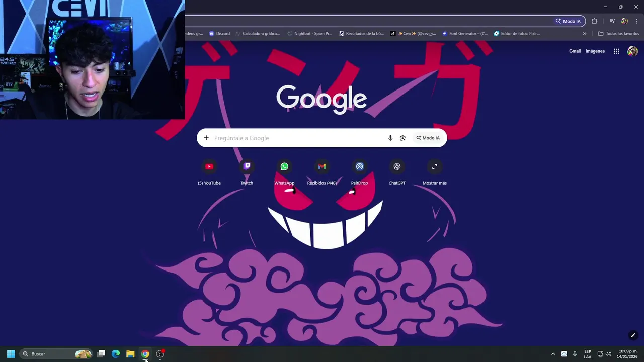Open File Explorer from the taskbar

(x=130, y=354)
